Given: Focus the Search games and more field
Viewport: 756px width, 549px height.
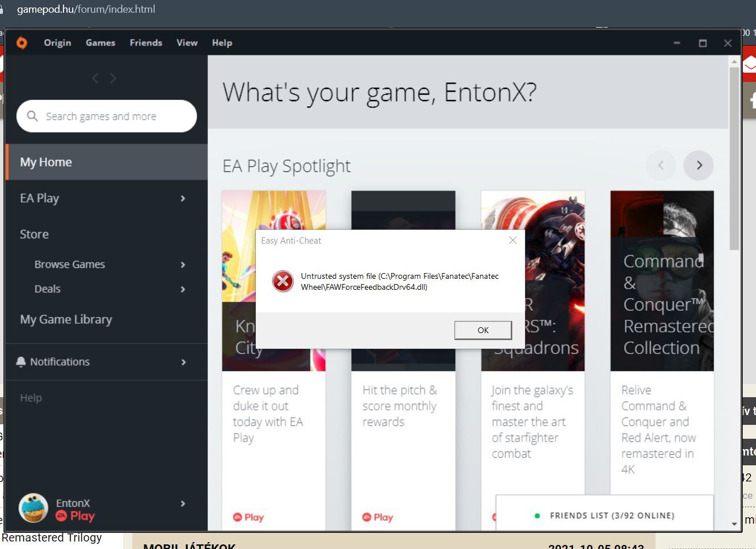Looking at the screenshot, I should pos(107,116).
